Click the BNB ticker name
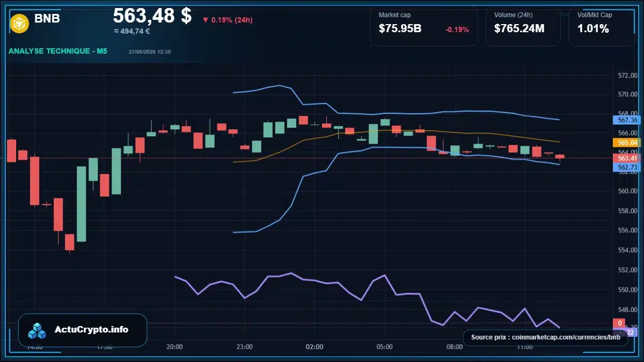The height and width of the screenshot is (362, 644). coord(47,19)
